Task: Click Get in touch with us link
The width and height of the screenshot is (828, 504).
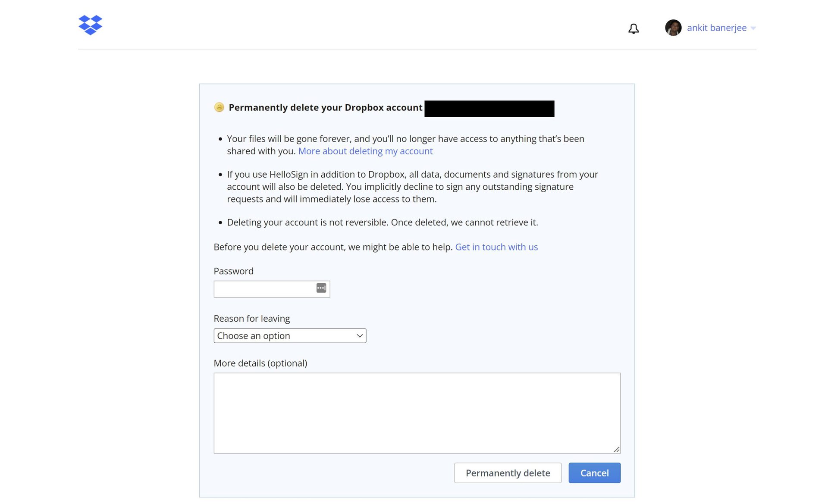Action: click(496, 247)
